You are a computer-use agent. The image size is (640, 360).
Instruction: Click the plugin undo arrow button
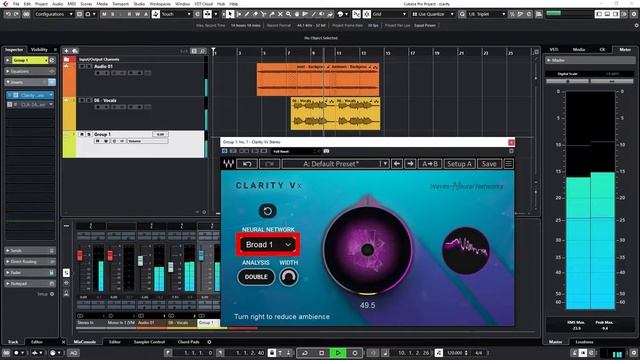[x=247, y=164]
